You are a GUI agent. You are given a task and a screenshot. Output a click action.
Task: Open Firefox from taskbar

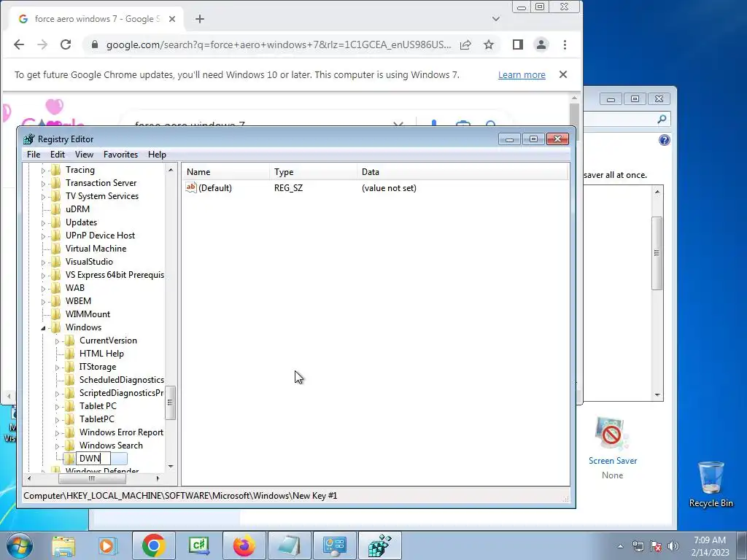[x=244, y=545]
